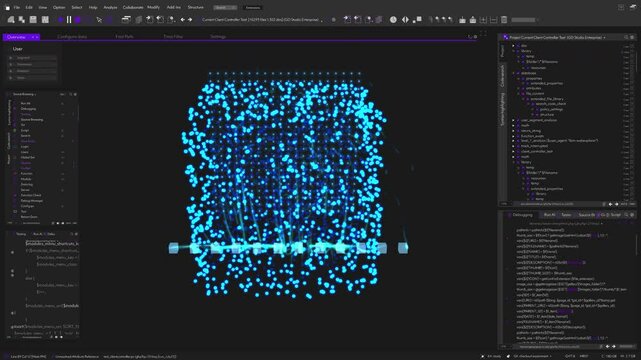The image size is (641, 360).
Task: Expand the client_controller_test tree node
Action: pos(514,151)
